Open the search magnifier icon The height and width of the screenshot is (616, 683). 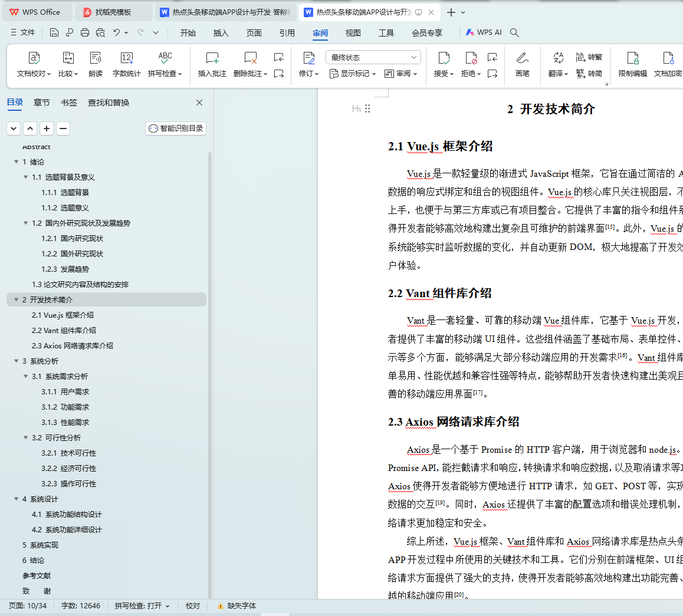coord(514,32)
